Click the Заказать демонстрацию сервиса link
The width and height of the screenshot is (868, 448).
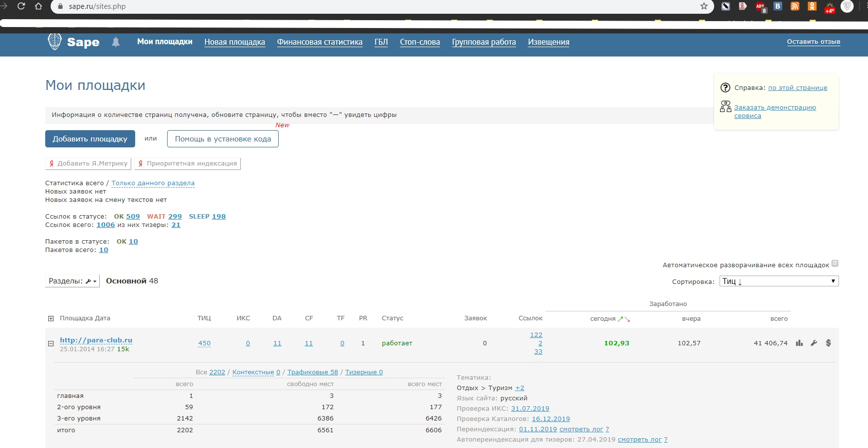coord(775,112)
